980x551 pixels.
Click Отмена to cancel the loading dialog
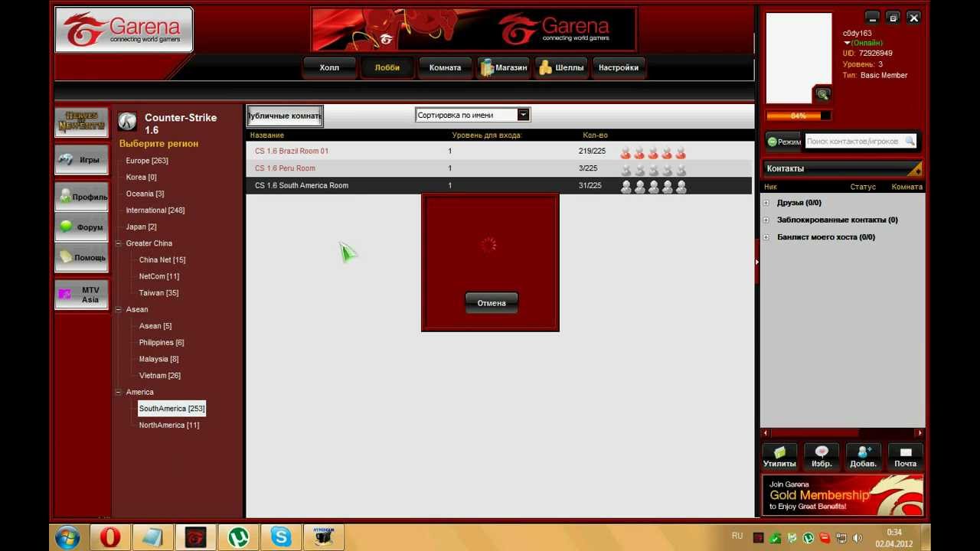point(492,303)
